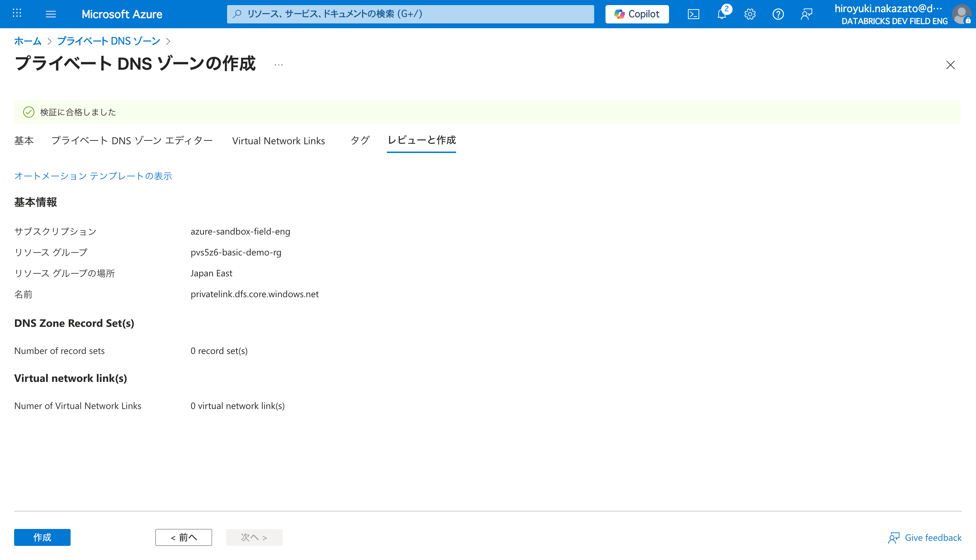This screenshot has width=976, height=560.
Task: Open the hamburger portal menu
Action: coord(51,14)
